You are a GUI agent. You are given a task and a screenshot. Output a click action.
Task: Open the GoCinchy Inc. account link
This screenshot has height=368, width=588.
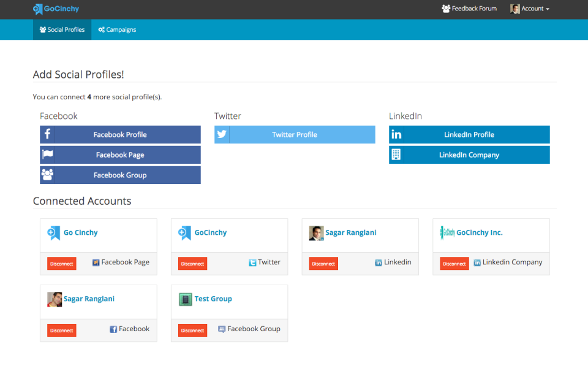pyautogui.click(x=480, y=232)
